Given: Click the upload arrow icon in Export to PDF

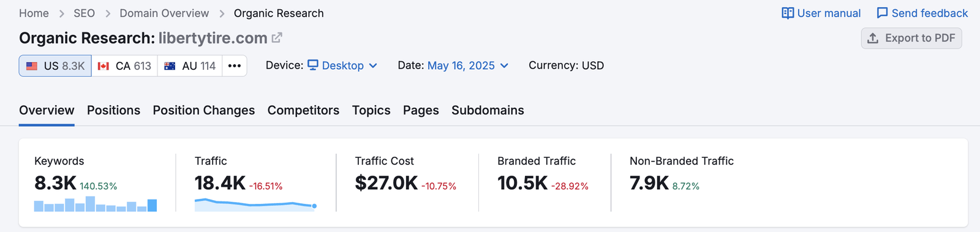Looking at the screenshot, I should (873, 38).
